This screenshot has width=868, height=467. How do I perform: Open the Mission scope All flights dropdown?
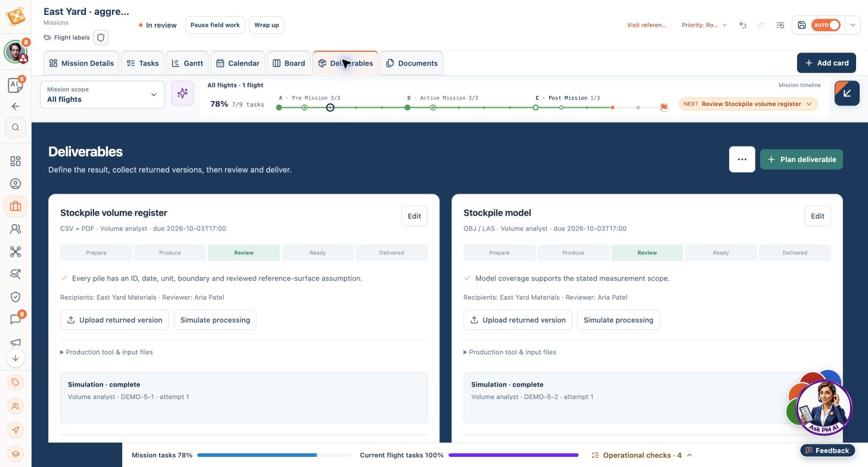(x=103, y=95)
